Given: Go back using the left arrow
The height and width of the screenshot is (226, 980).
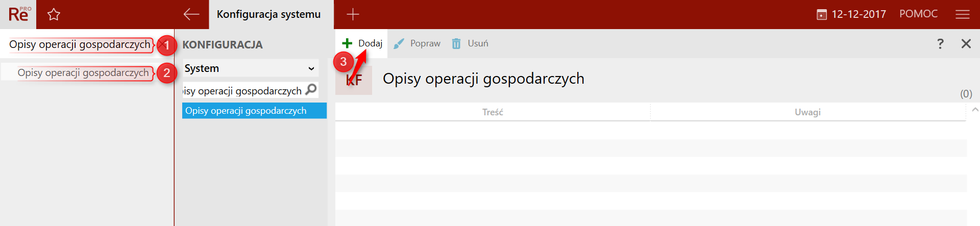Looking at the screenshot, I should point(191,14).
